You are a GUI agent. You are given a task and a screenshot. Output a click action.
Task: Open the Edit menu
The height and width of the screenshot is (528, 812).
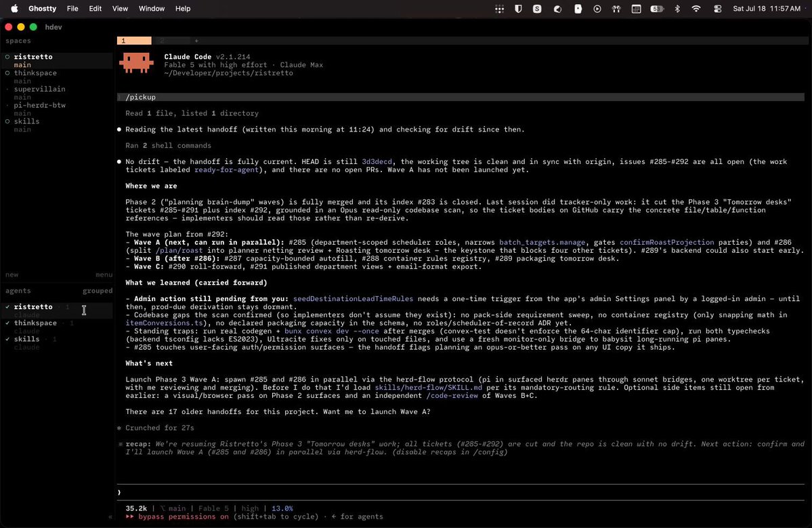point(95,8)
